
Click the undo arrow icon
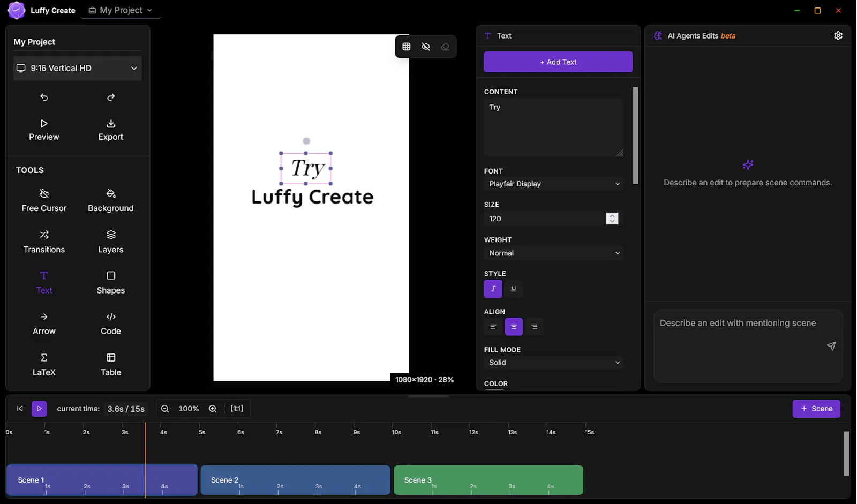click(x=44, y=97)
